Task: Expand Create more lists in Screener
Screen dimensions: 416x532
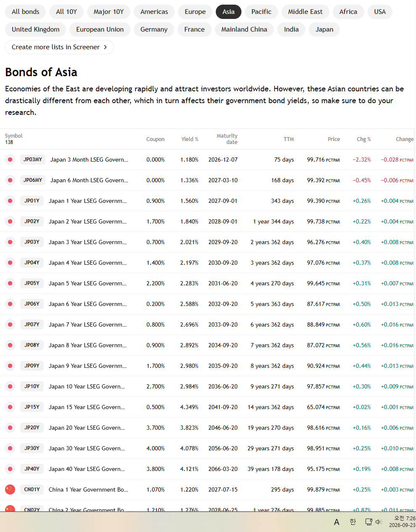Action: [x=59, y=47]
